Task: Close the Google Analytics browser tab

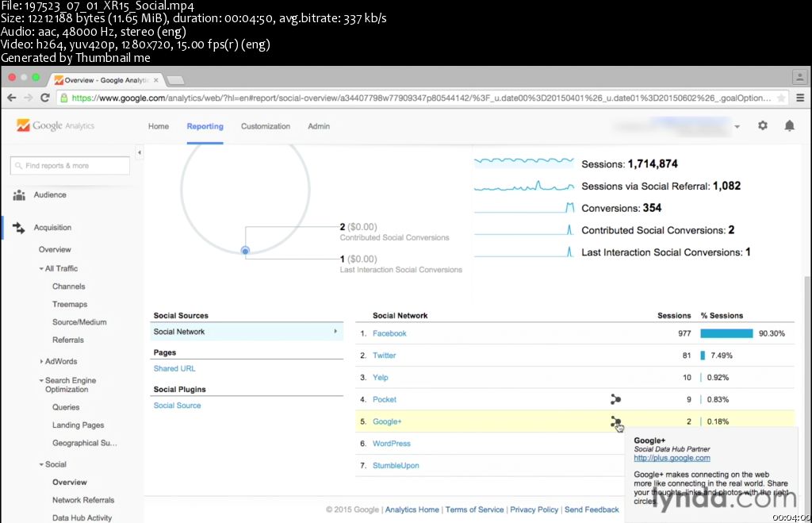Action: tap(156, 80)
